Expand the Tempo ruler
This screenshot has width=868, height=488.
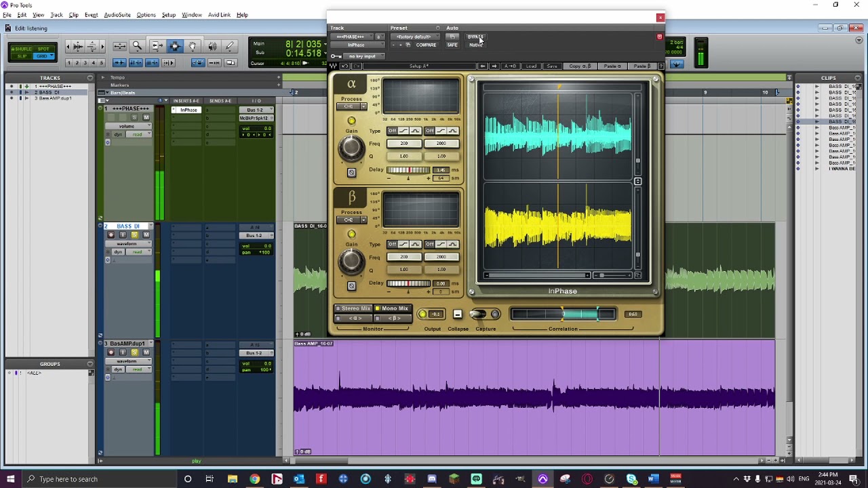(103, 78)
